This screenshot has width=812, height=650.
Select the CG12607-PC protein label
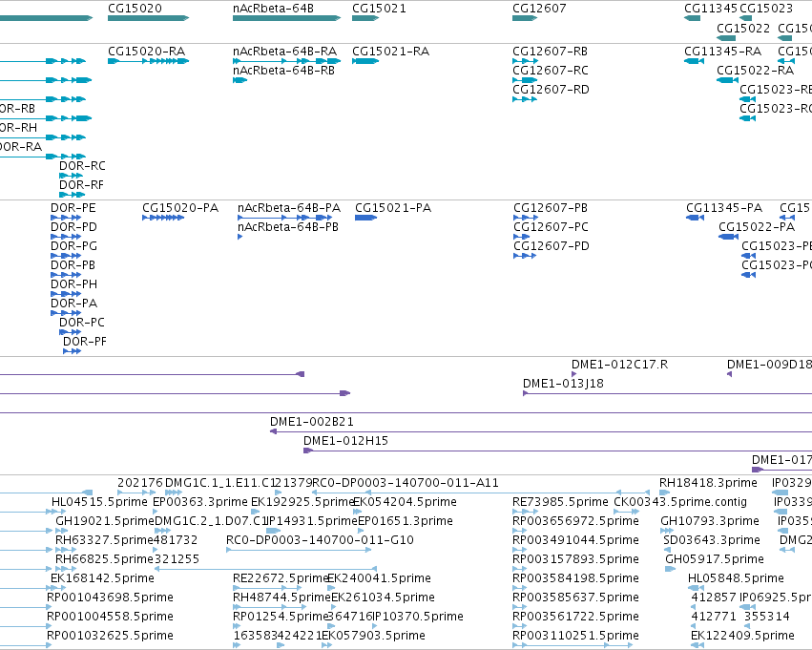(x=551, y=227)
